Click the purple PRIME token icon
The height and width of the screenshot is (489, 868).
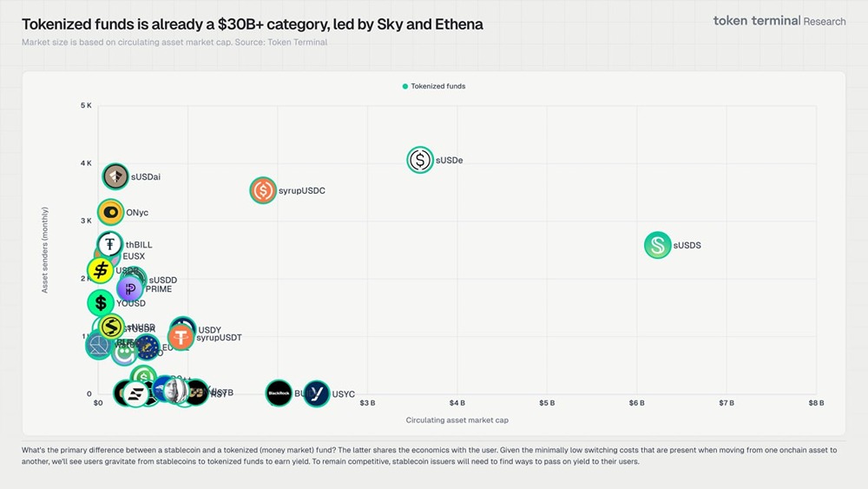[130, 289]
